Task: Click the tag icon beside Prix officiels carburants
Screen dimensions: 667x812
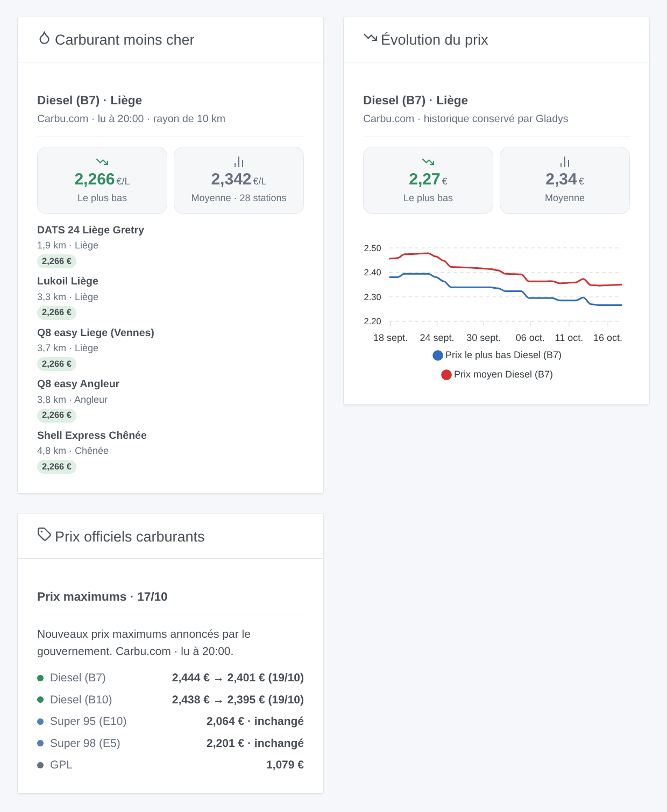Action: pyautogui.click(x=44, y=534)
